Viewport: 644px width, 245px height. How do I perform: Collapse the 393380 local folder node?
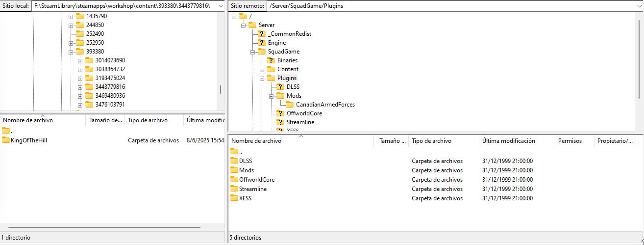[x=71, y=52]
